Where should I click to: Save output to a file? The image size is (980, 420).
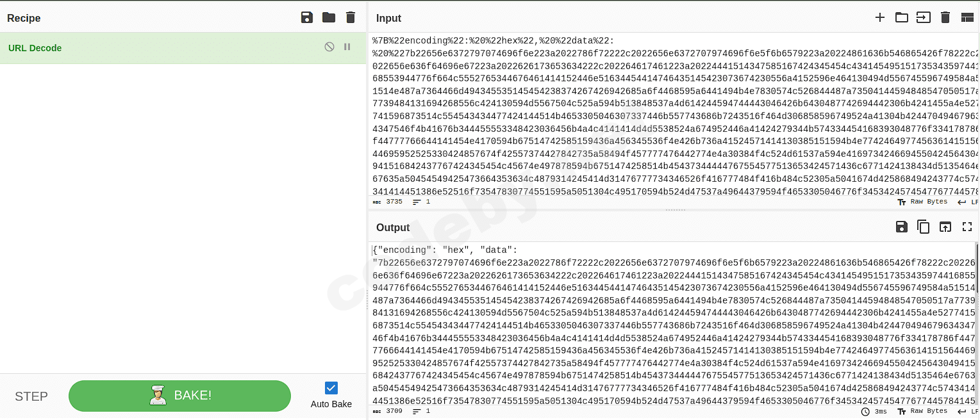click(x=902, y=227)
